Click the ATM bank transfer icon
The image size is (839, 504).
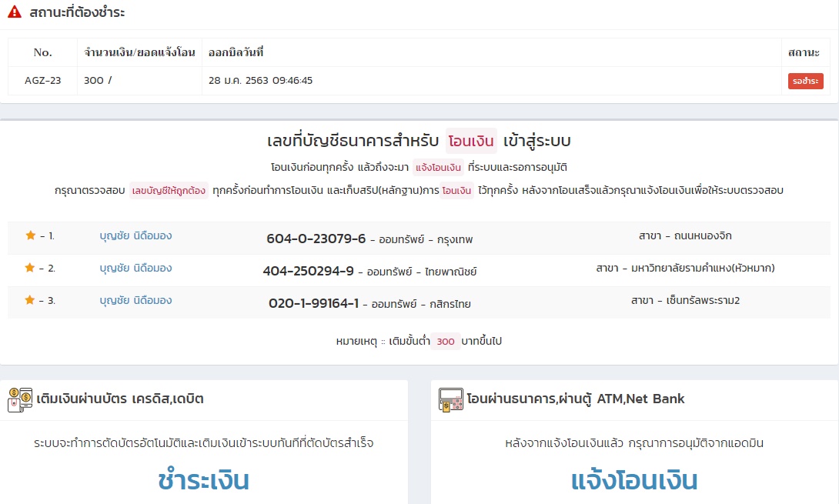(x=450, y=399)
